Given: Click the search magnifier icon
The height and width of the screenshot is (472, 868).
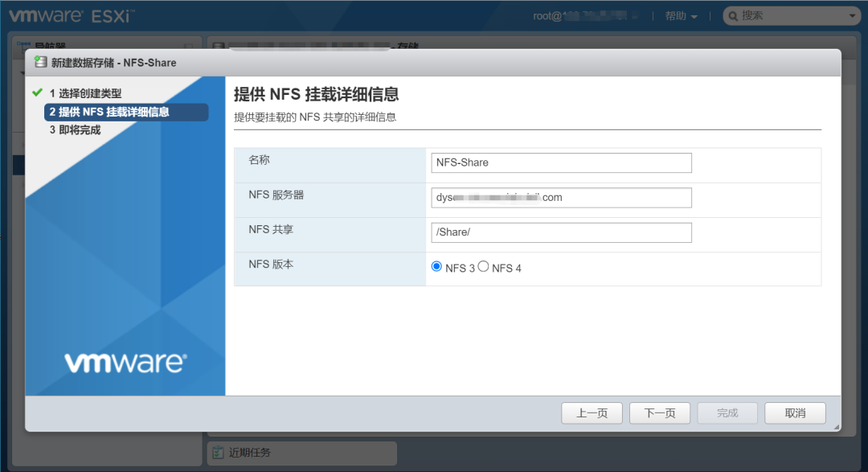Looking at the screenshot, I should point(732,14).
